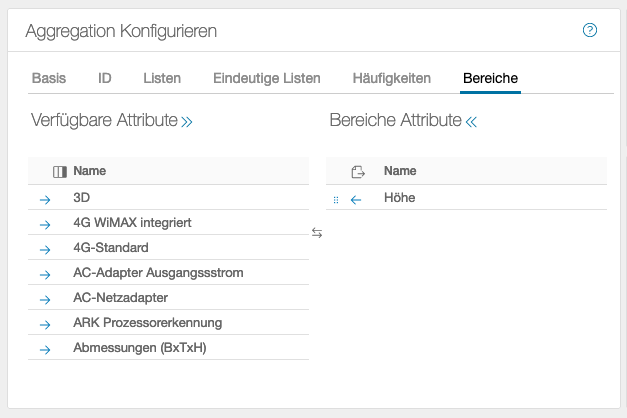Image resolution: width=627 pixels, height=418 pixels.
Task: Click the swap arrows between the lists
Action: (317, 233)
